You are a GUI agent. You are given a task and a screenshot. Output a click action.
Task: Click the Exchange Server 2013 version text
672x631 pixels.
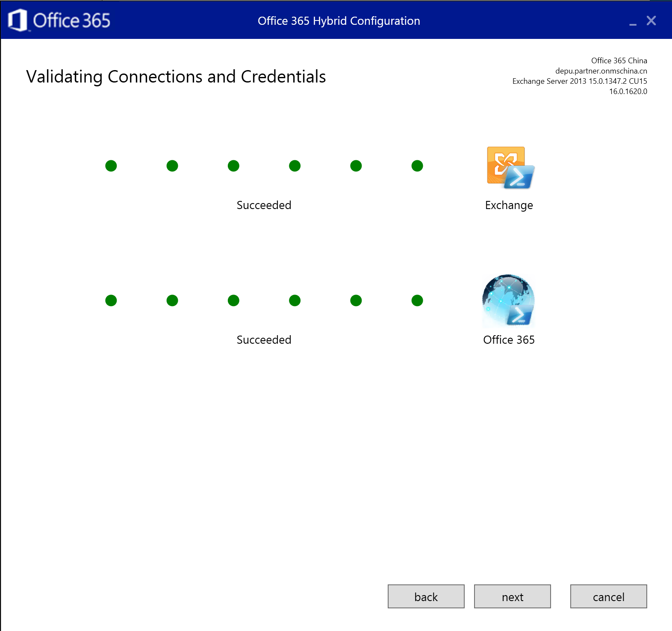click(x=580, y=81)
